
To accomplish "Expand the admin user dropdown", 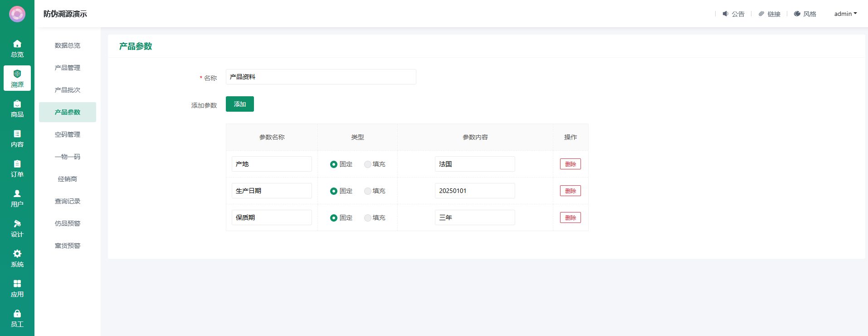I will click(845, 14).
